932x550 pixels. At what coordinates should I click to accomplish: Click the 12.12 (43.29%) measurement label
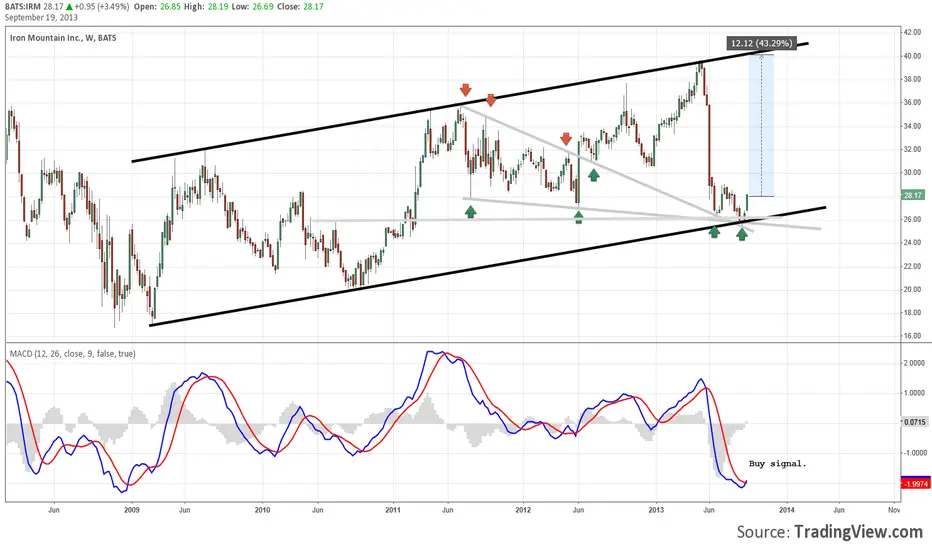[x=761, y=43]
